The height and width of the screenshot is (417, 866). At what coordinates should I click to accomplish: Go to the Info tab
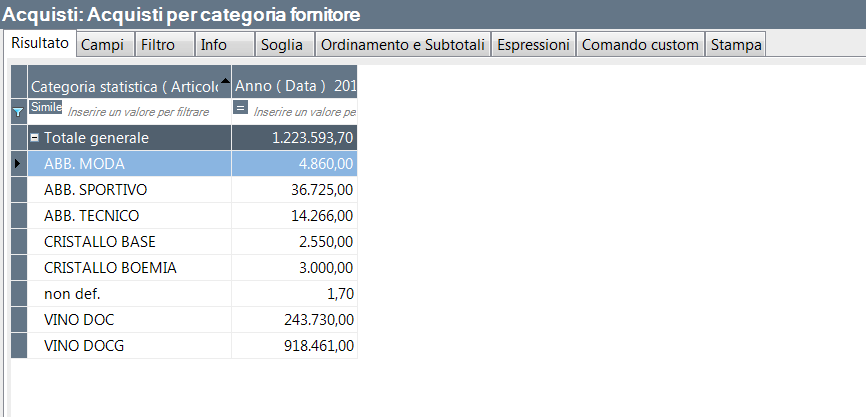pyautogui.click(x=214, y=45)
